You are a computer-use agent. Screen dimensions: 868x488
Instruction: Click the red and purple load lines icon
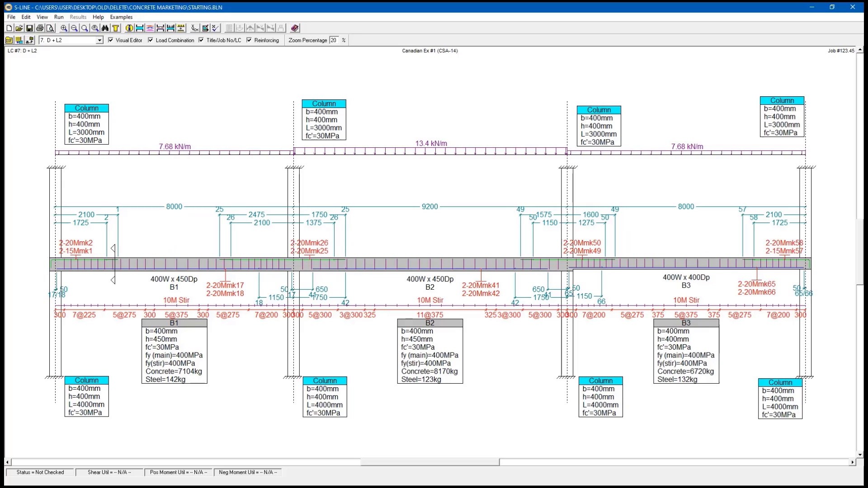(x=150, y=28)
